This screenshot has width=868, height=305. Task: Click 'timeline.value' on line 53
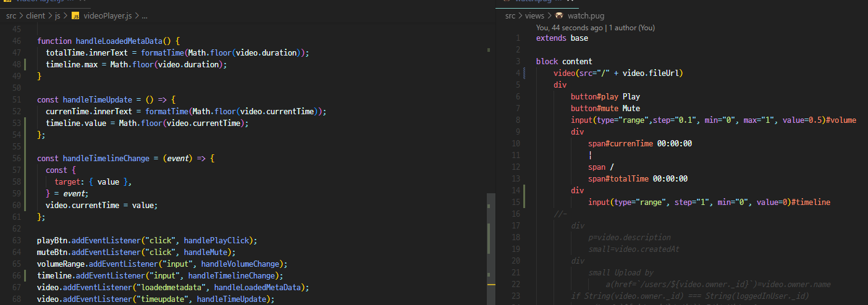(74, 123)
